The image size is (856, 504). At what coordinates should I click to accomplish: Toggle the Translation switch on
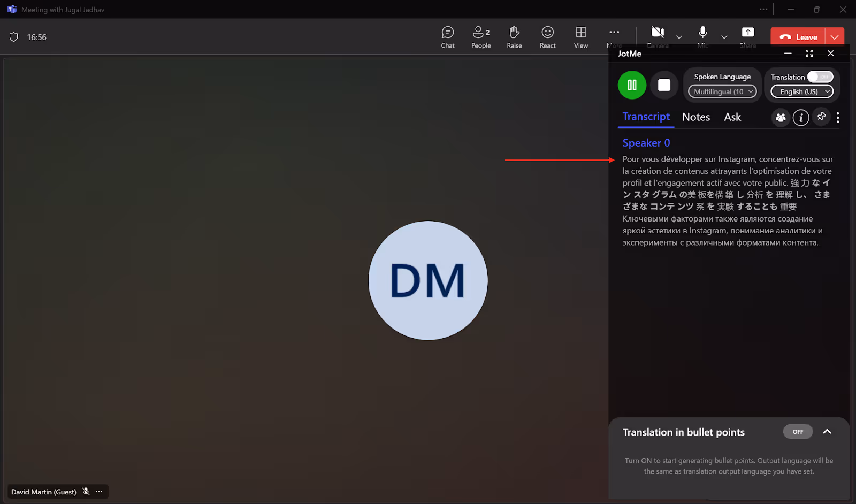pos(820,77)
